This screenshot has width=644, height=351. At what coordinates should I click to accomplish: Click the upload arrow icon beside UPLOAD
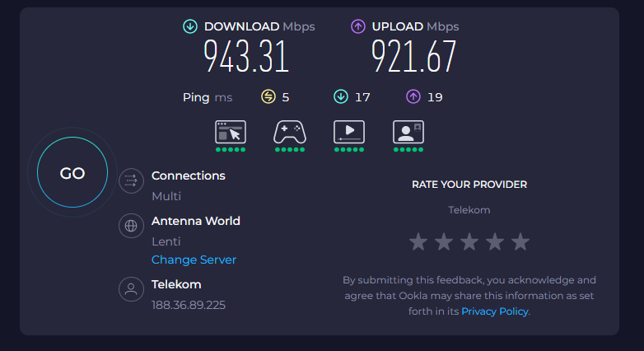(x=357, y=26)
